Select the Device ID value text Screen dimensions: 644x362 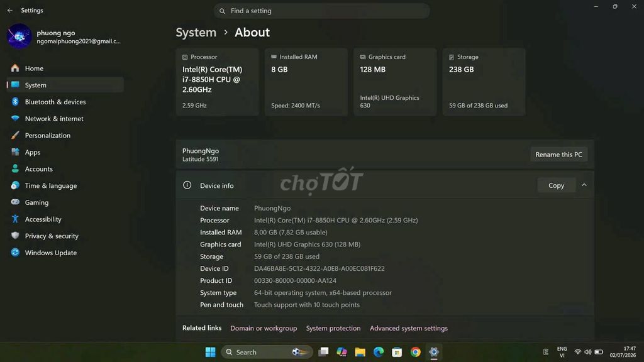pos(319,268)
